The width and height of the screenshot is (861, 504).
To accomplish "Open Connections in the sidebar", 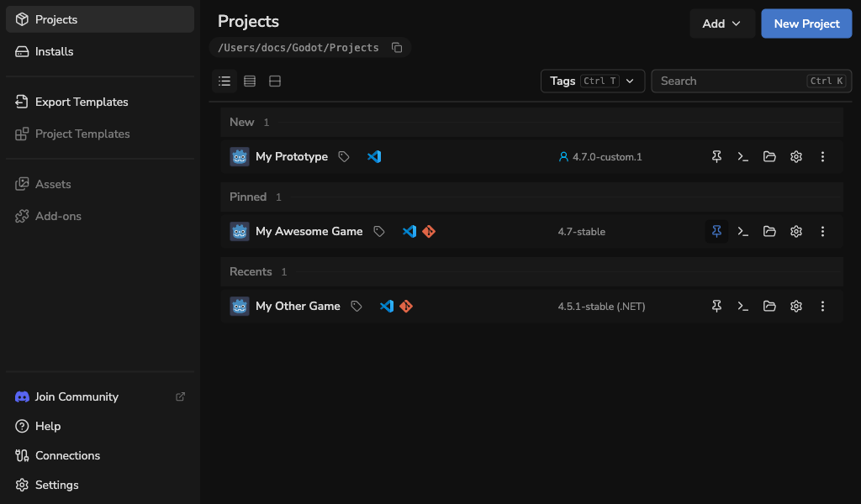I will pyautogui.click(x=100, y=456).
